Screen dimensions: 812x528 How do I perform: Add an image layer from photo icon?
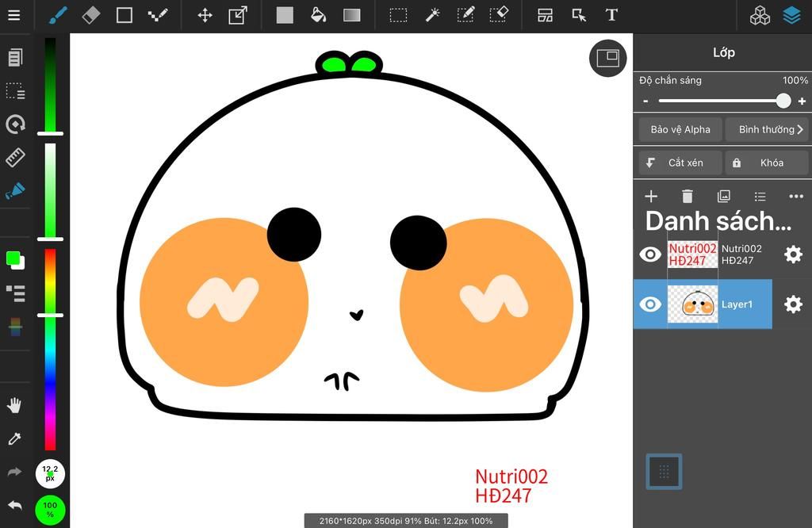point(723,196)
